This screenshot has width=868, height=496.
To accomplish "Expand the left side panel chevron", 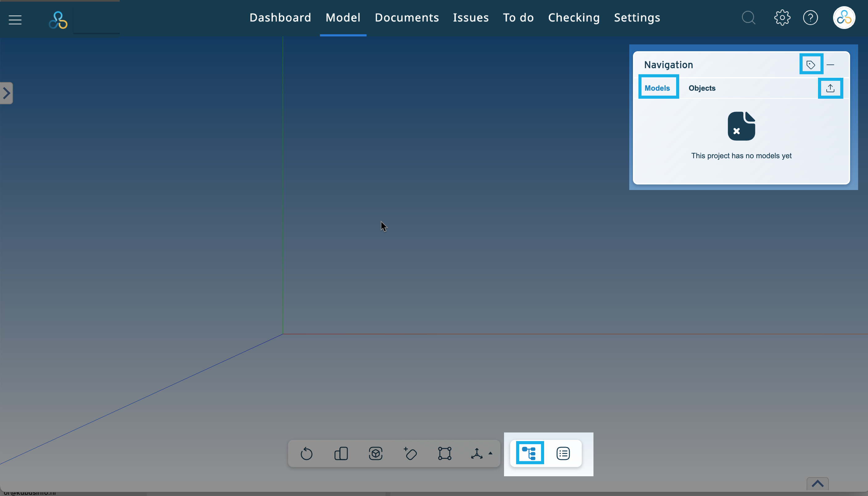I will pos(6,93).
